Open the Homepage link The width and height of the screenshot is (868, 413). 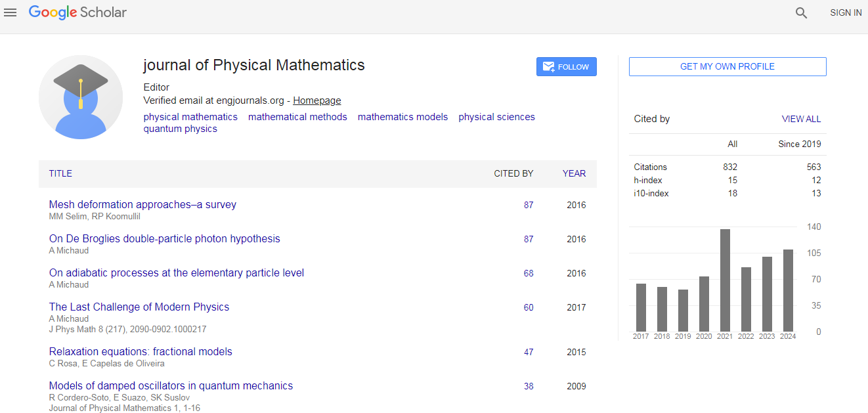pos(316,100)
